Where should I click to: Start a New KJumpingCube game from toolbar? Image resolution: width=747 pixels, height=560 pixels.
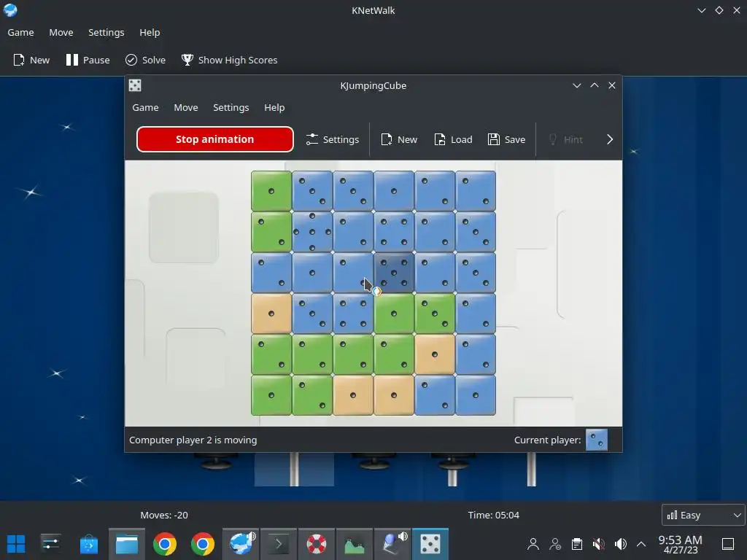click(399, 139)
